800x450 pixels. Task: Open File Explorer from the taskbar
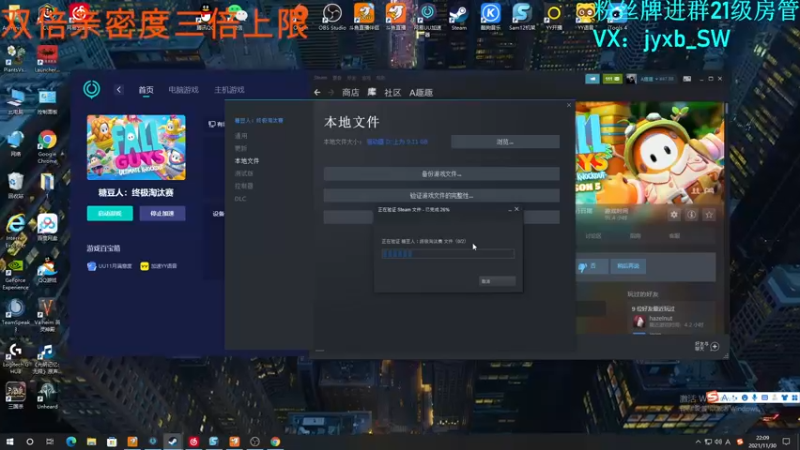click(x=91, y=441)
